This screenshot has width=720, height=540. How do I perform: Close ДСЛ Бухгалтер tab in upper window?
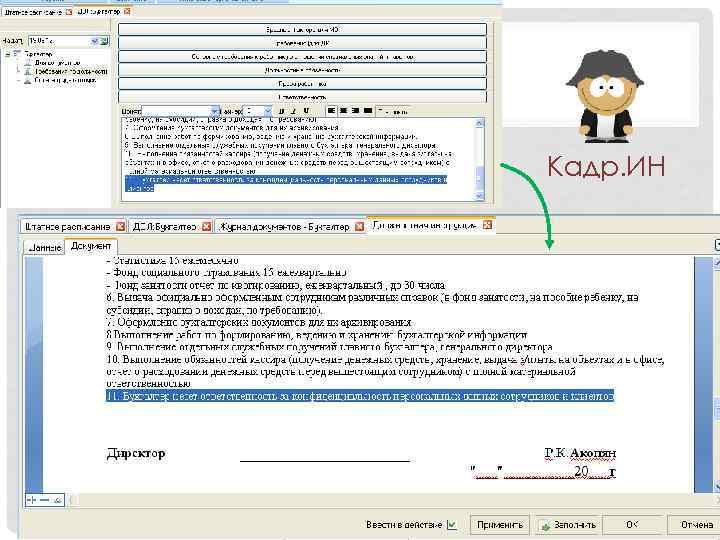coord(127,11)
